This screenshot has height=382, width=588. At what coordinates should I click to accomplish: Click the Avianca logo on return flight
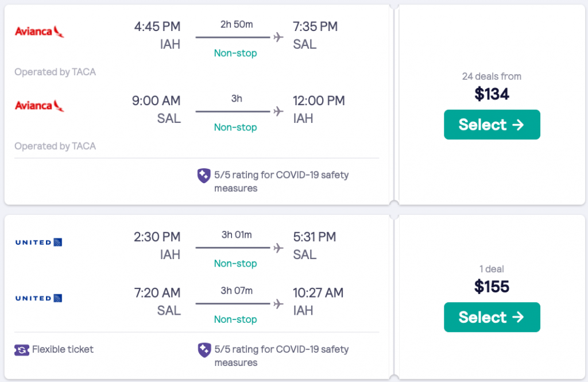39,106
